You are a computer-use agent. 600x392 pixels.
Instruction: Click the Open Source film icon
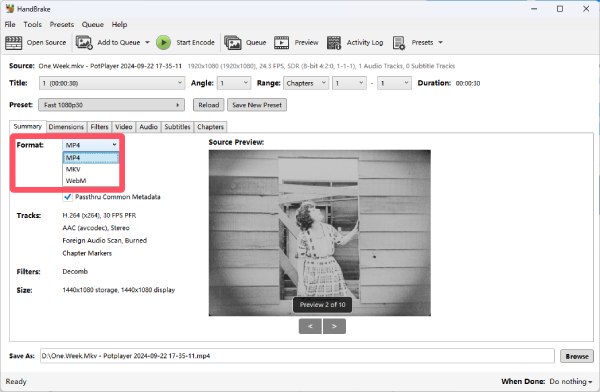(x=13, y=42)
